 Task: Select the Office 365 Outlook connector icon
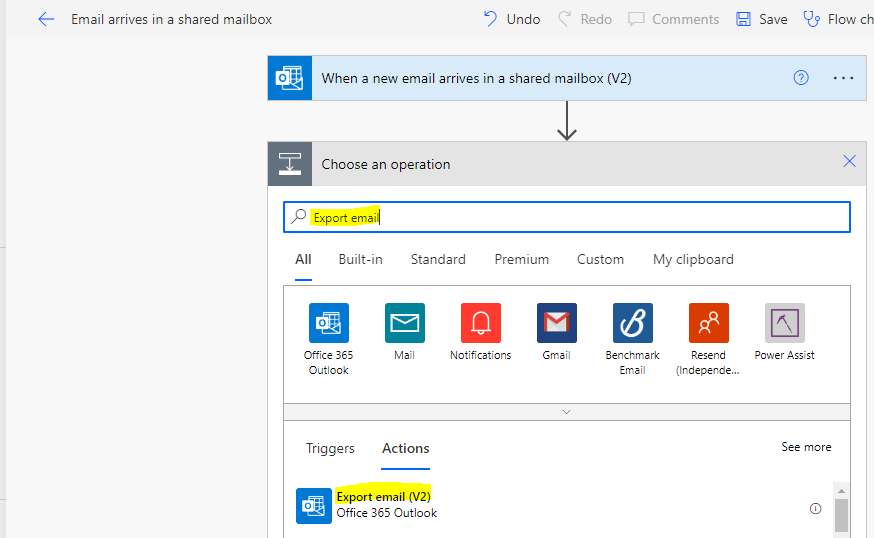click(329, 323)
